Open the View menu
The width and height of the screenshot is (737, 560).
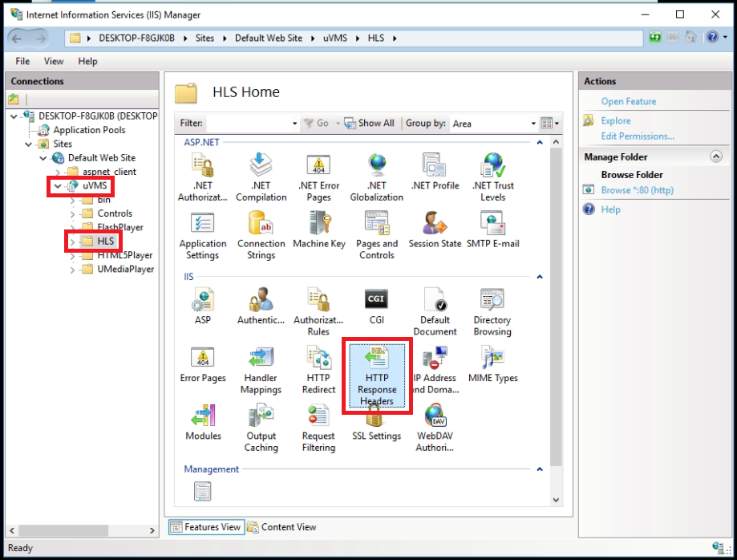pyautogui.click(x=54, y=61)
